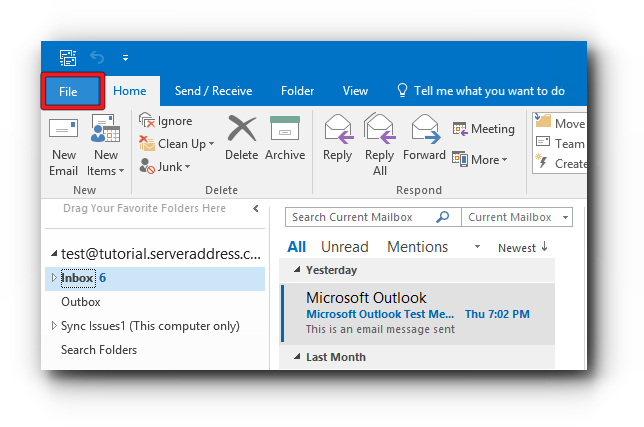This screenshot has height=427, width=644.
Task: Select Sync Issues1 (This computer only) folder
Action: point(150,326)
